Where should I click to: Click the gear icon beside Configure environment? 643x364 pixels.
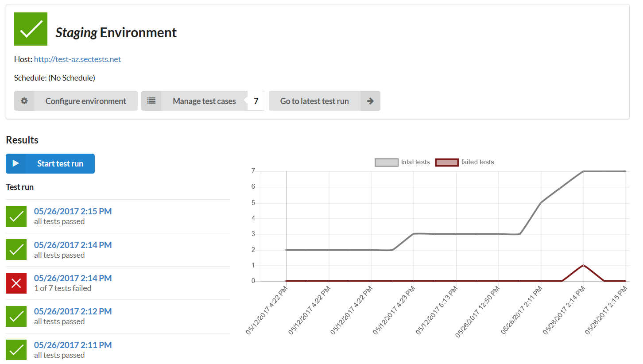coord(24,101)
